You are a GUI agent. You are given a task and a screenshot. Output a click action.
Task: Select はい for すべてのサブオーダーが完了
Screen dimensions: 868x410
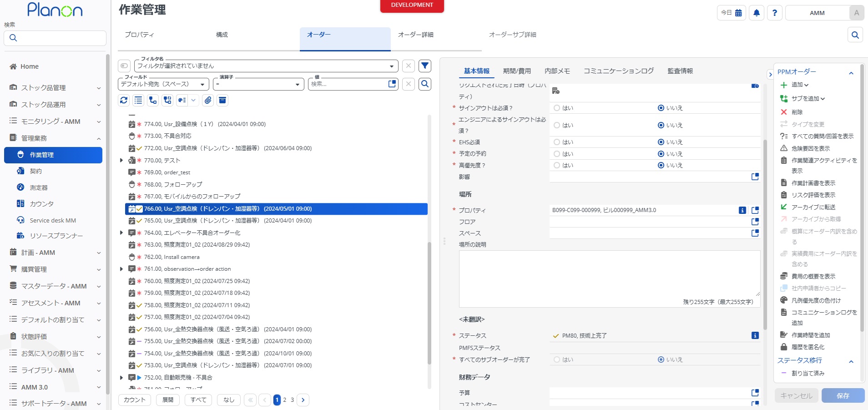[x=556, y=359]
